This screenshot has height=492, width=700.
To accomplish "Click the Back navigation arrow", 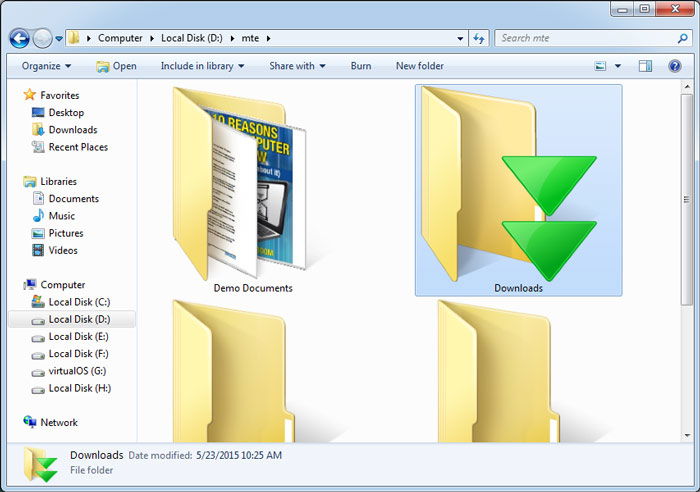I will [x=20, y=38].
